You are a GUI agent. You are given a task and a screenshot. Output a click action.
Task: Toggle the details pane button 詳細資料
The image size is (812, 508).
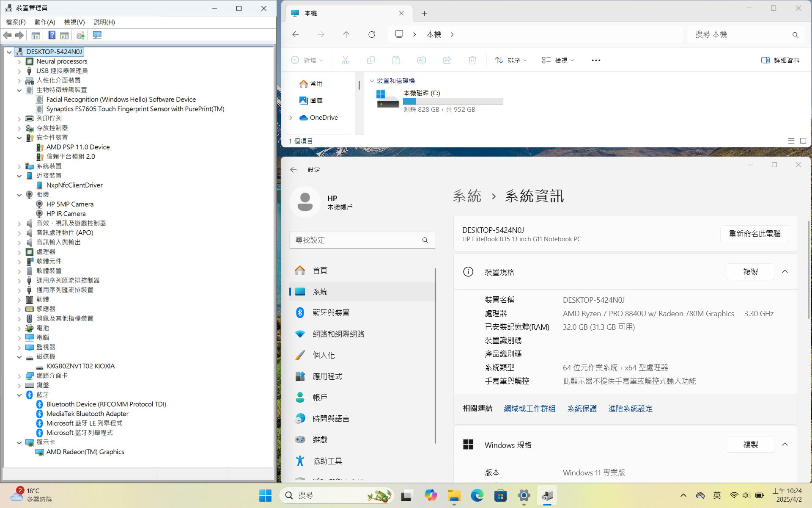[780, 60]
